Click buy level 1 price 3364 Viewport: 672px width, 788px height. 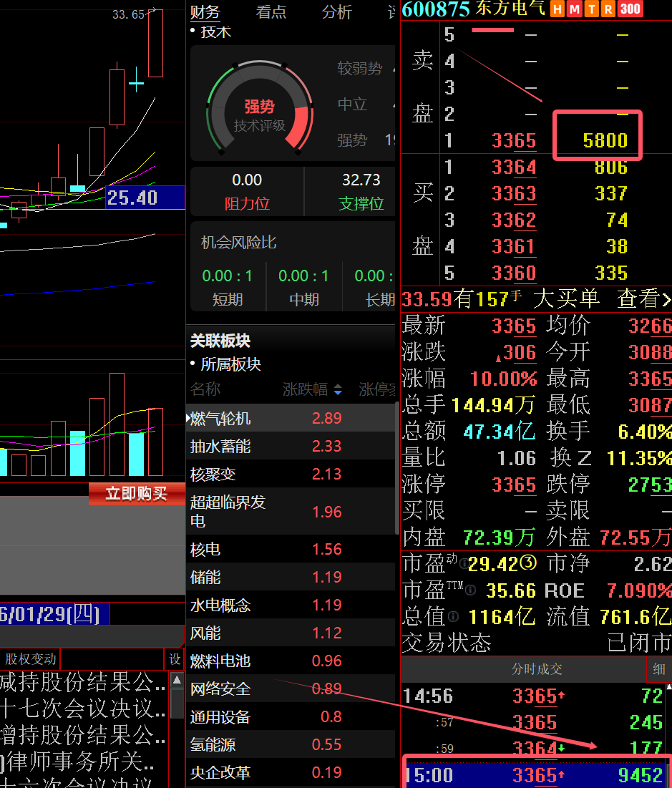pyautogui.click(x=514, y=167)
